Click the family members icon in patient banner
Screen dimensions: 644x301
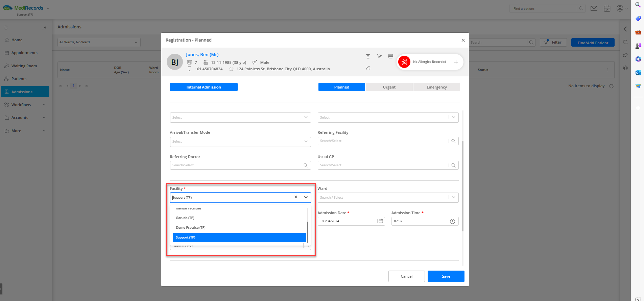click(368, 68)
